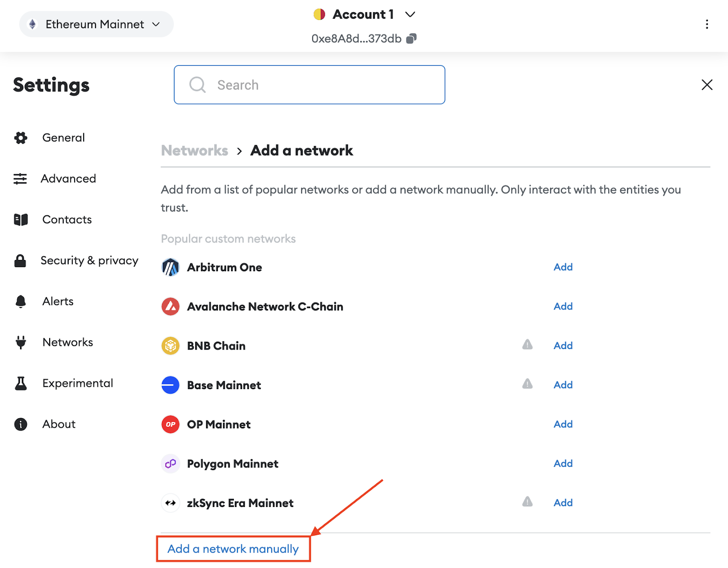The image size is (728, 568).
Task: Open Networks settings in sidebar
Action: click(x=67, y=342)
